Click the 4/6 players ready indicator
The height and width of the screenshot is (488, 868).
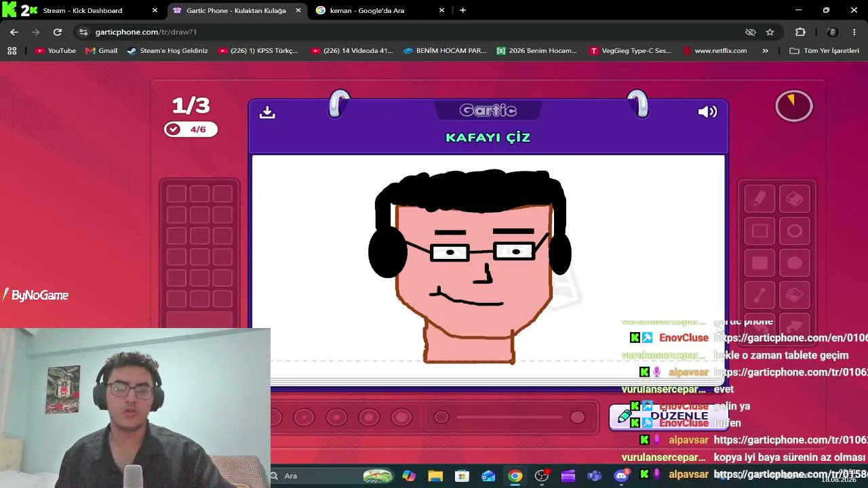click(x=191, y=129)
